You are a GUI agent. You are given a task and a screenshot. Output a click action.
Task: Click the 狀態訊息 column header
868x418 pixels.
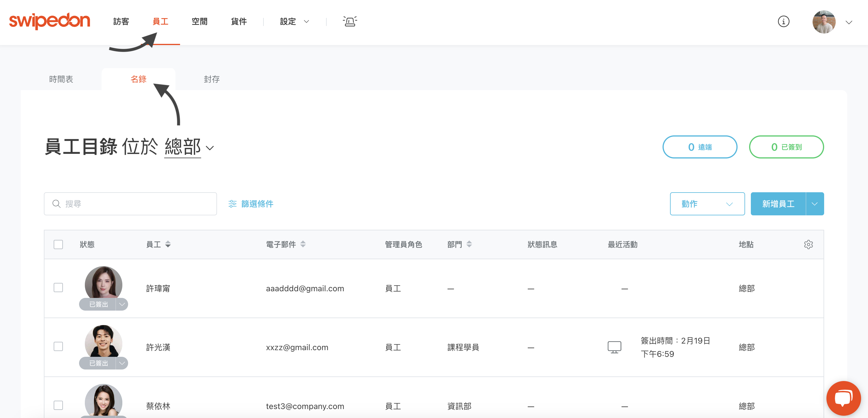click(542, 245)
